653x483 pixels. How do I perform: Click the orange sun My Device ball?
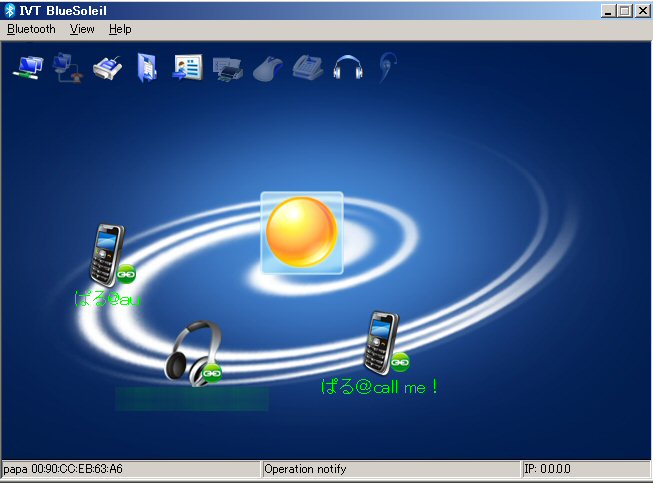302,232
